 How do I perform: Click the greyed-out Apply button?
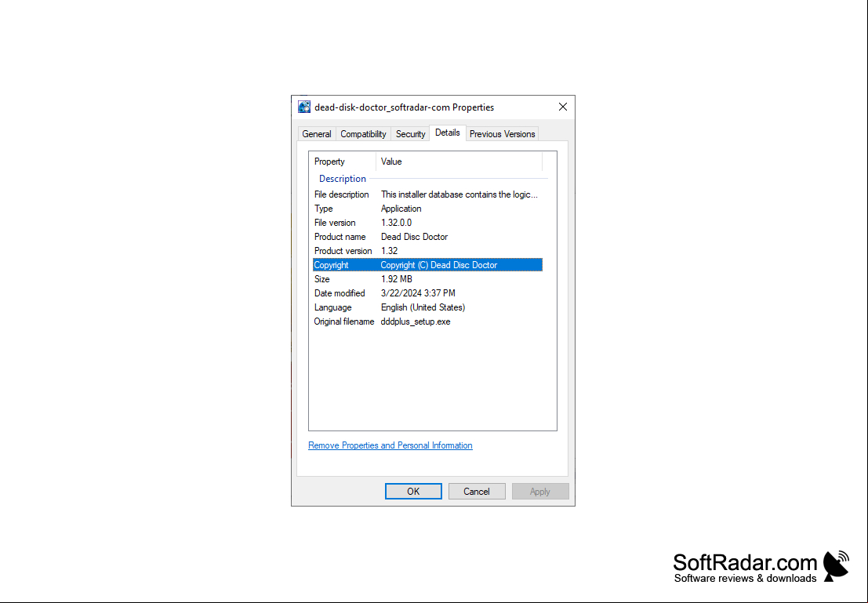[540, 492]
